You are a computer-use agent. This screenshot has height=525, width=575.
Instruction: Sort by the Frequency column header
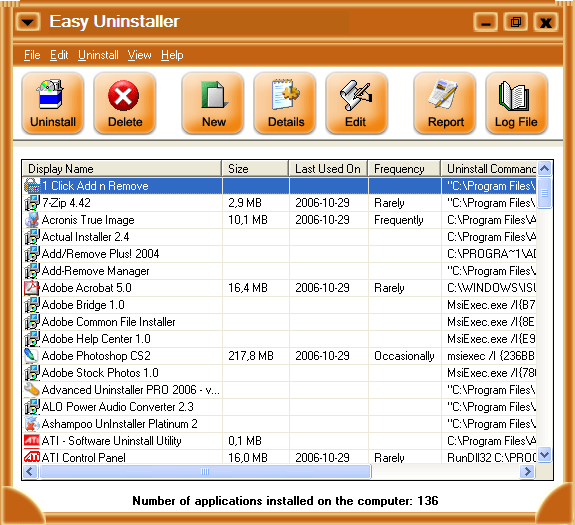(404, 169)
